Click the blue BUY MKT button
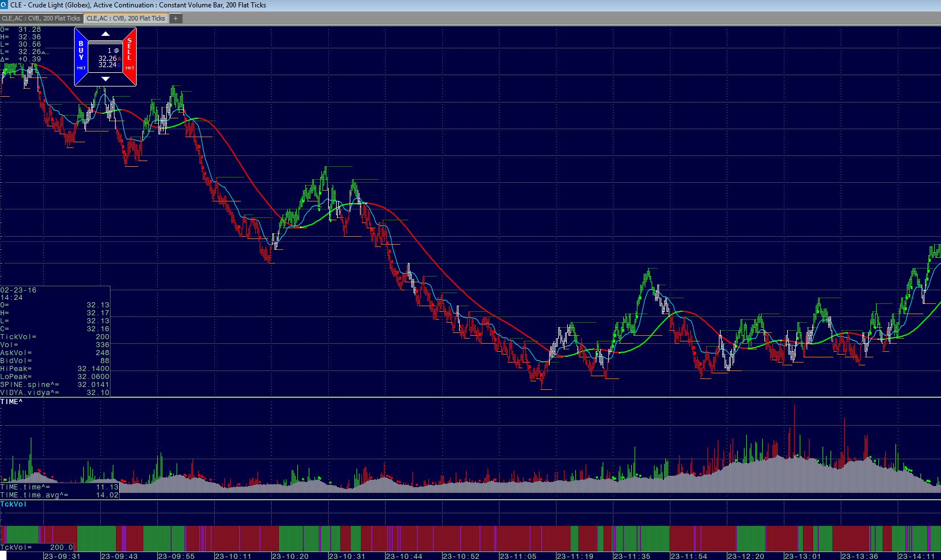This screenshot has width=941, height=560. click(x=81, y=56)
